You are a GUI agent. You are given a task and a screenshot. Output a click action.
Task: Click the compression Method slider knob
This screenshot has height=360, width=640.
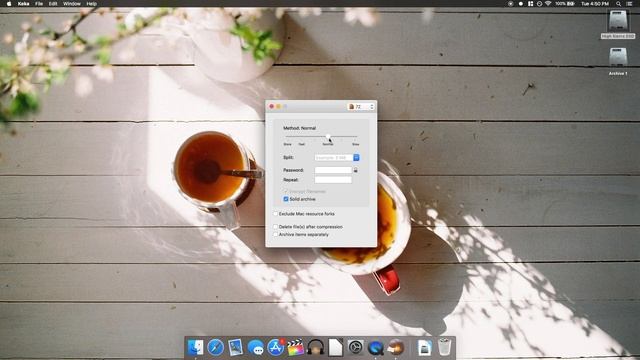(328, 136)
